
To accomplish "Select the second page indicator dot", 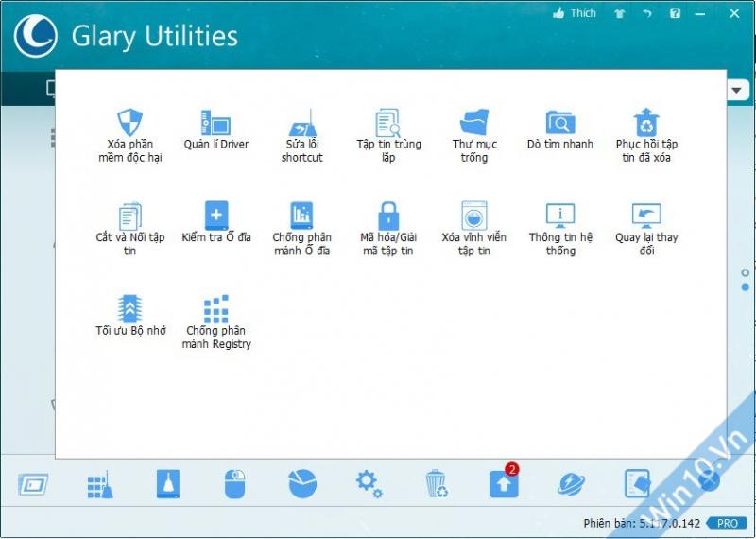I will (x=745, y=287).
